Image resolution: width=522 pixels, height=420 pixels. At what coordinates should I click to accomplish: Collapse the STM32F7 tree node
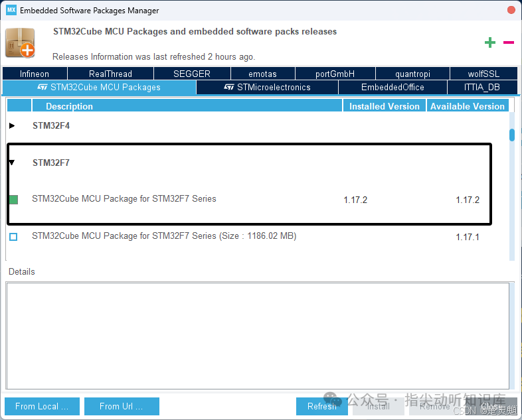tap(12, 163)
